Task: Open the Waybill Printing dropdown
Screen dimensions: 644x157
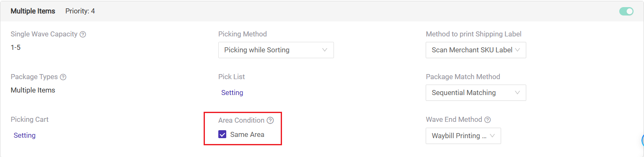Action: (463, 136)
